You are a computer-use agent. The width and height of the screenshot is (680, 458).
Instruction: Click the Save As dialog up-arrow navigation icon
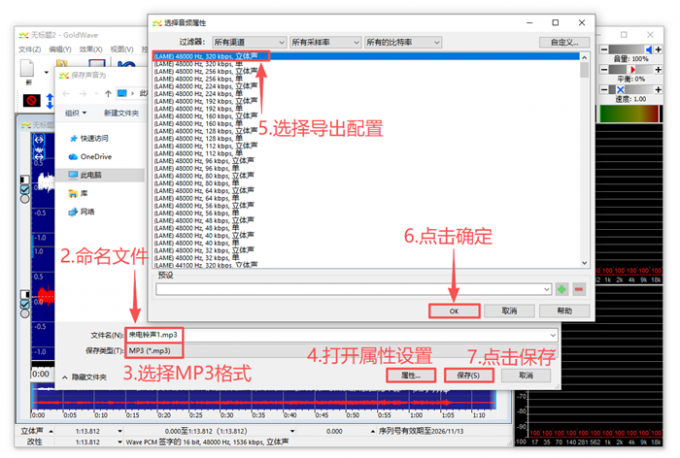108,94
